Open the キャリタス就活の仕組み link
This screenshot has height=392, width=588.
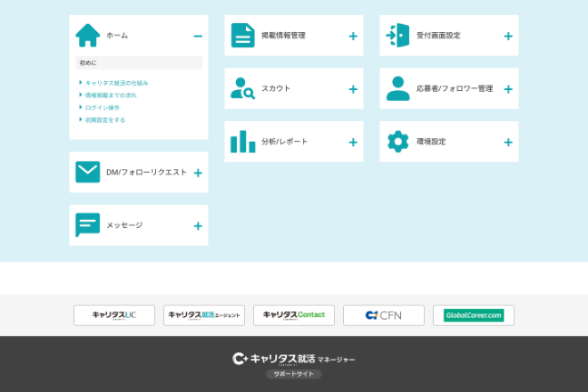click(116, 83)
